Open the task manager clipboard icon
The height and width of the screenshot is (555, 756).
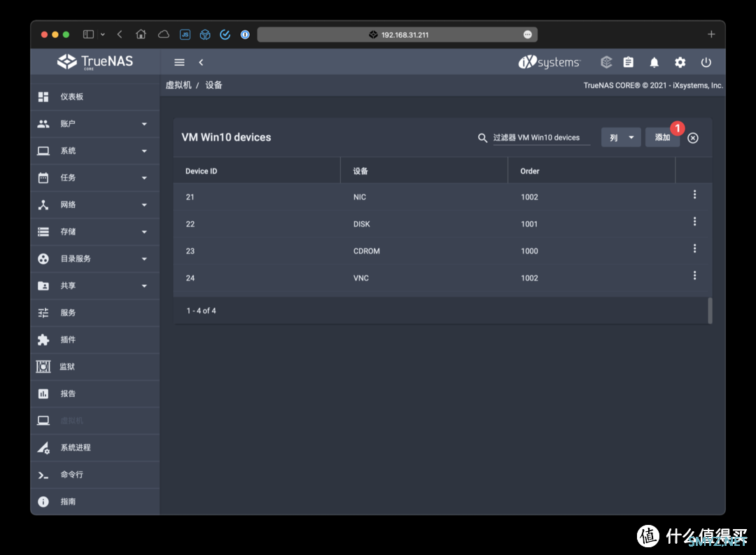tap(628, 62)
